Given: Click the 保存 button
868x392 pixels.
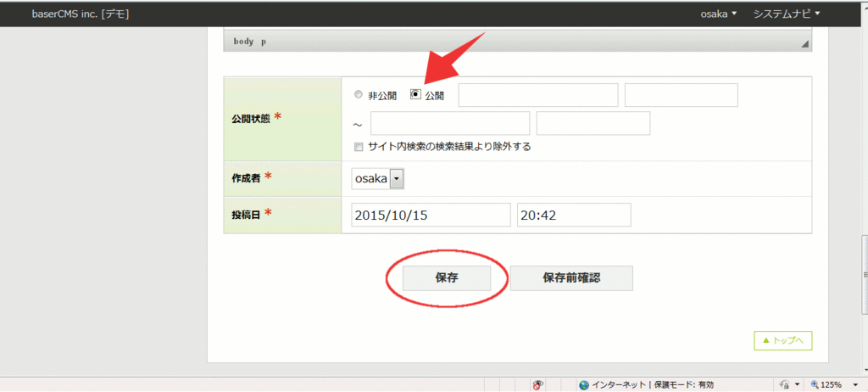Looking at the screenshot, I should (447, 278).
